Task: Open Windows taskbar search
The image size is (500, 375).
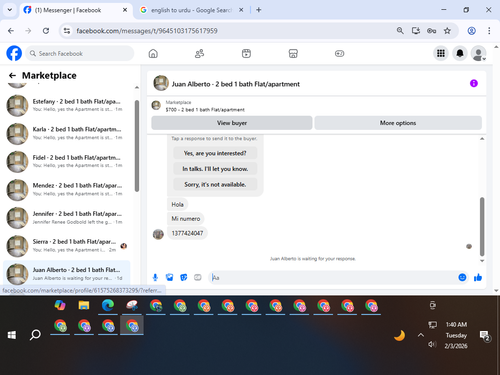Action: 35,335
